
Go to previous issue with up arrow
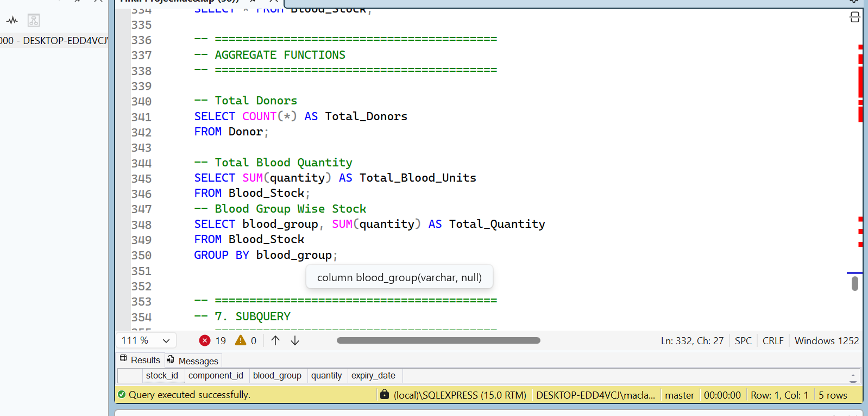tap(275, 340)
